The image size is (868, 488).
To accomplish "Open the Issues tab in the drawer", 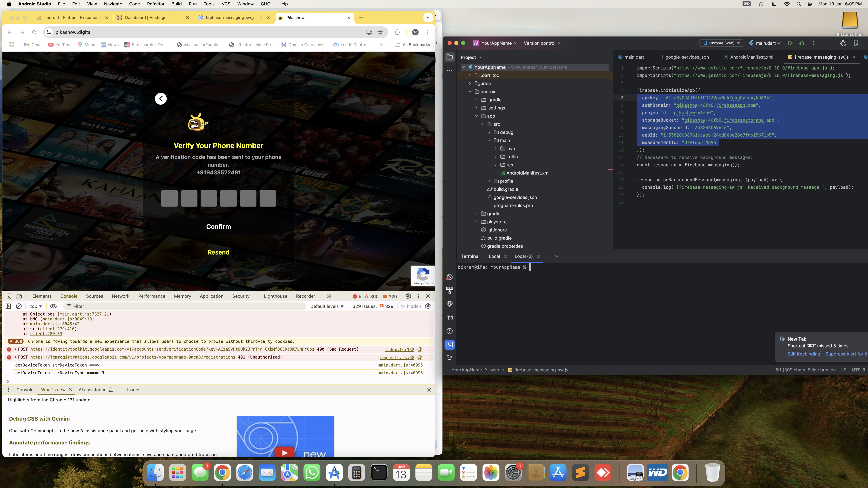I will (133, 390).
